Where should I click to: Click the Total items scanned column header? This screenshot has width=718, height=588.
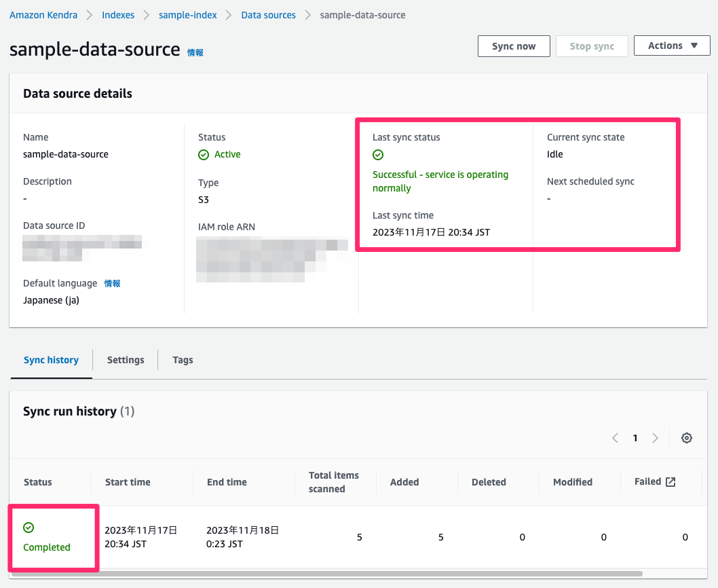(x=334, y=482)
